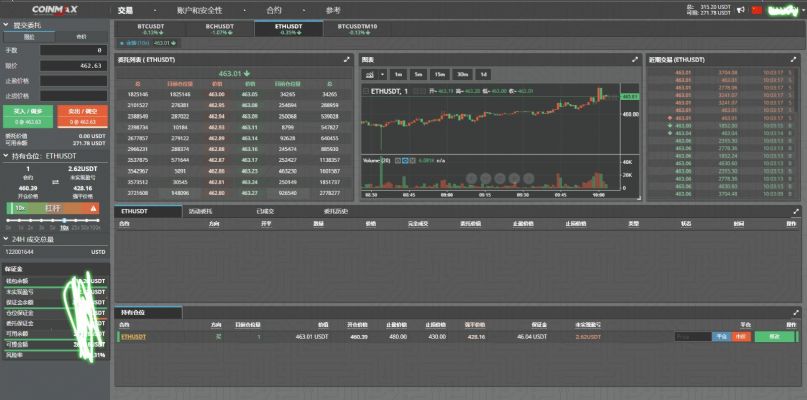
Task: Collapse the 24H volume section
Action: 6,240
